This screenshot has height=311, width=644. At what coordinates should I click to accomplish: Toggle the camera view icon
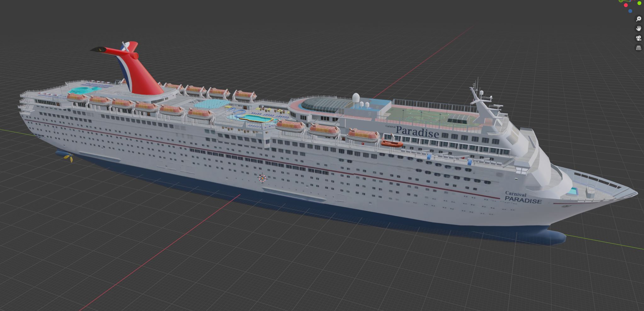tap(639, 38)
